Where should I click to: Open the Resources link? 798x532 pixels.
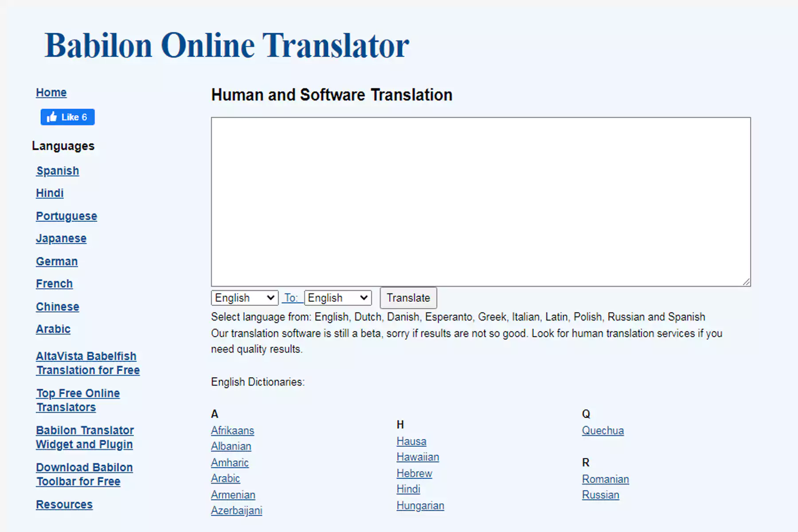point(64,505)
